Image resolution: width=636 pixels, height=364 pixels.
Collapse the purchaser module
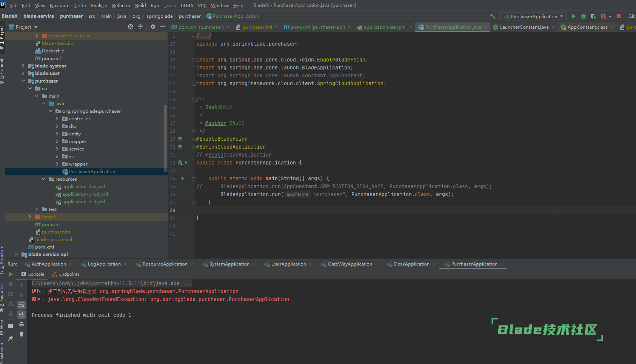23,81
